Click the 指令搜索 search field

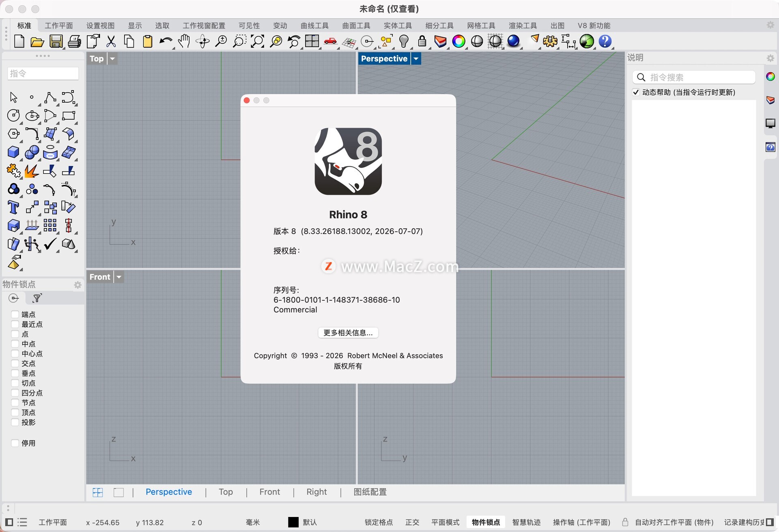click(694, 77)
